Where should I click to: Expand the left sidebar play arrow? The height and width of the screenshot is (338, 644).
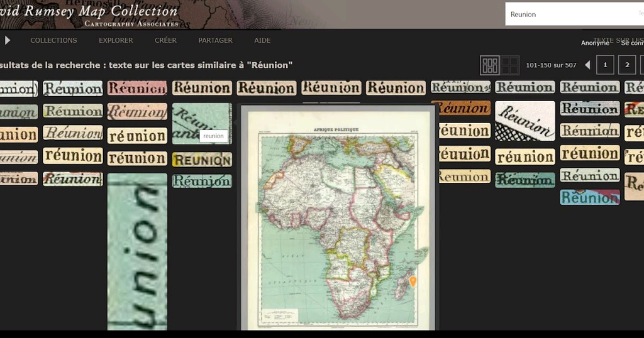click(x=8, y=40)
